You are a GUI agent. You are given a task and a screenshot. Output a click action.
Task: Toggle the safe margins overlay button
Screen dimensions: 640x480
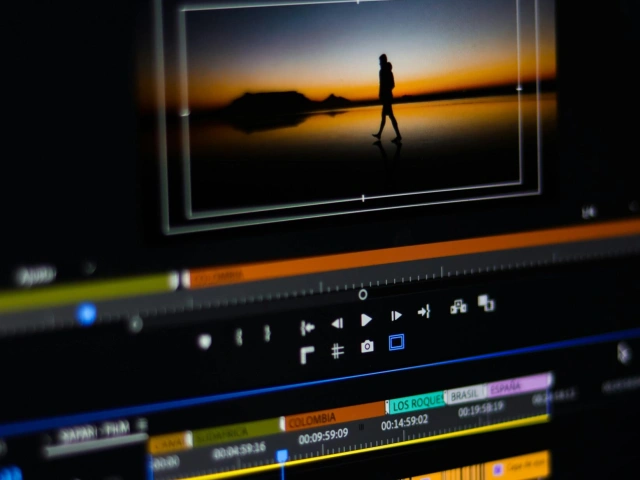point(396,342)
